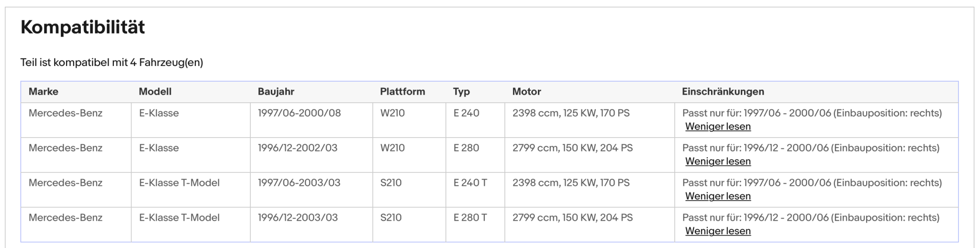
Task: Click 'Teil ist kompatibel mit 4 Fahrzeug(en)' text
Action: pyautogui.click(x=112, y=63)
